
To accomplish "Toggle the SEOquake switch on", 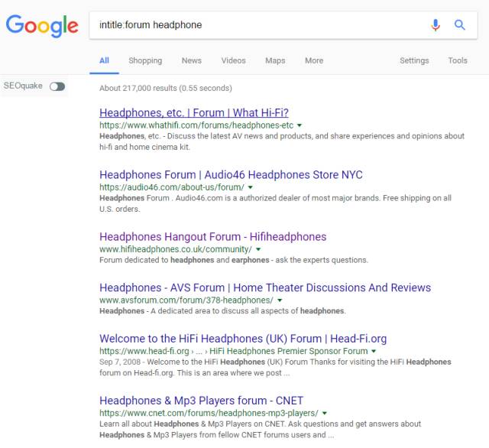I will point(57,86).
